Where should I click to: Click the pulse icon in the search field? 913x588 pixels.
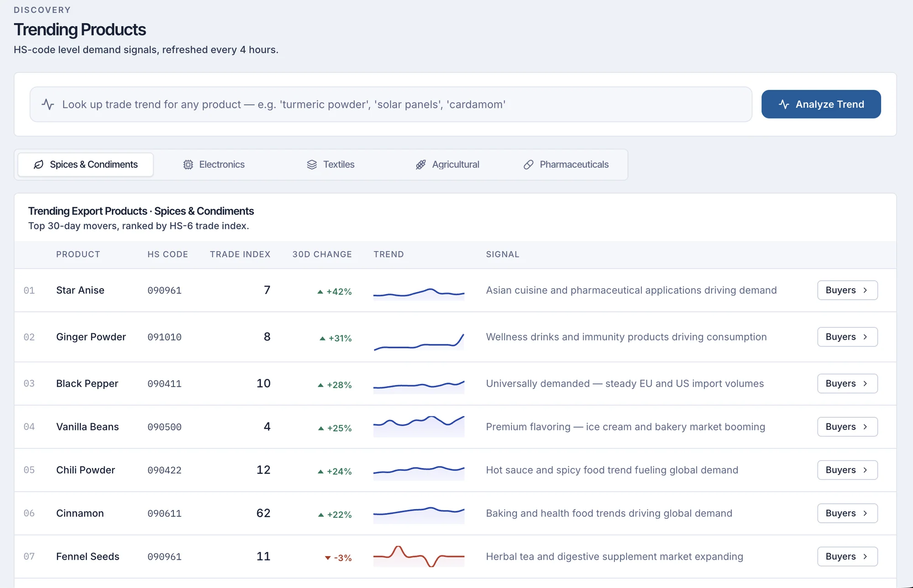48,105
